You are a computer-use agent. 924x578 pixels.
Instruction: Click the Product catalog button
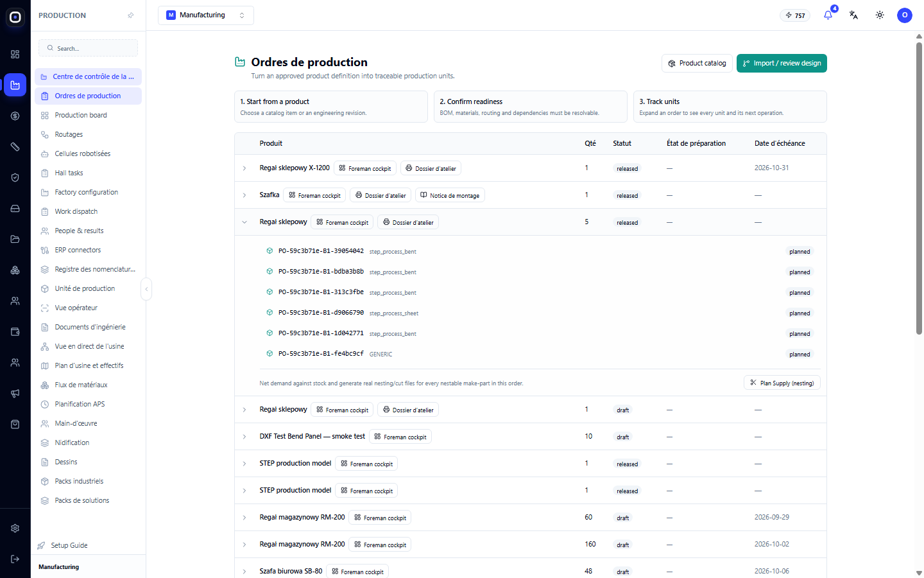697,64
